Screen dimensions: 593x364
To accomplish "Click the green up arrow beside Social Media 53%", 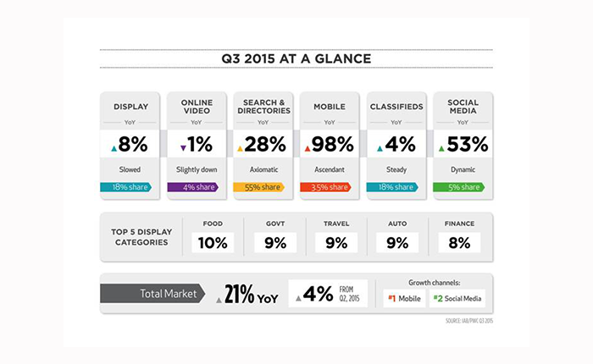I will click(441, 149).
